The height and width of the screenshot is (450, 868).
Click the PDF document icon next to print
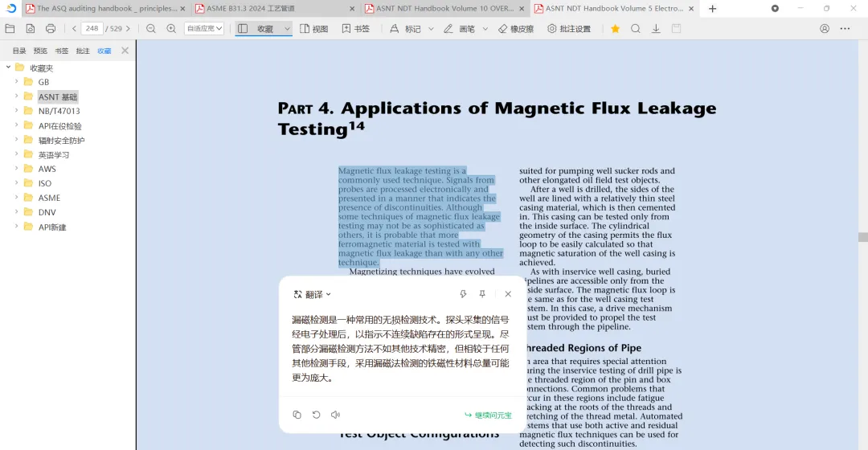tap(30, 29)
